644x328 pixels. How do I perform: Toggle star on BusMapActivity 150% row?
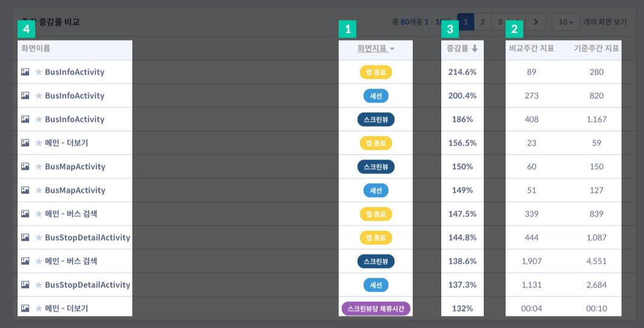(39, 167)
